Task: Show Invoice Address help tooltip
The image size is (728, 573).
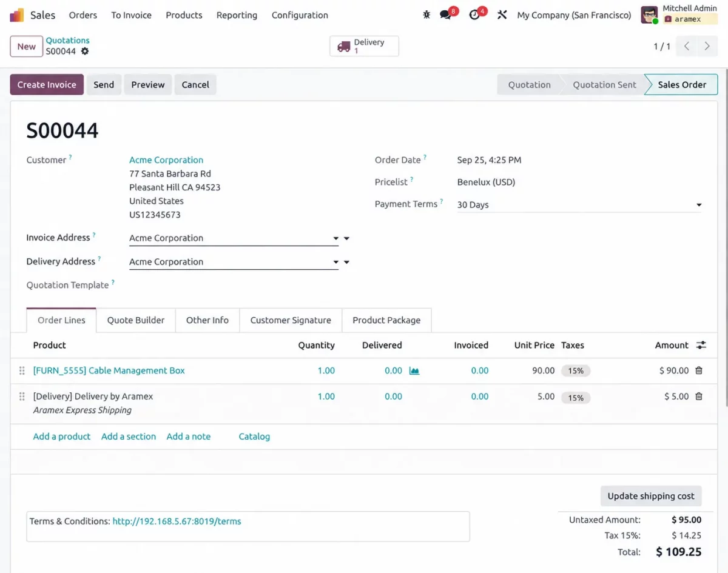Action: tap(94, 235)
